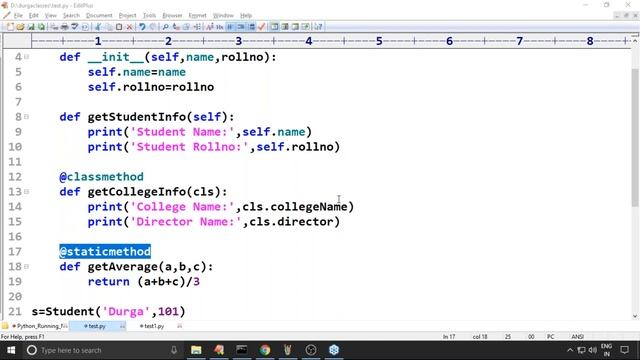Viewport: 640px width, 360px height.
Task: Click the font settings A icon
Action: (210, 27)
